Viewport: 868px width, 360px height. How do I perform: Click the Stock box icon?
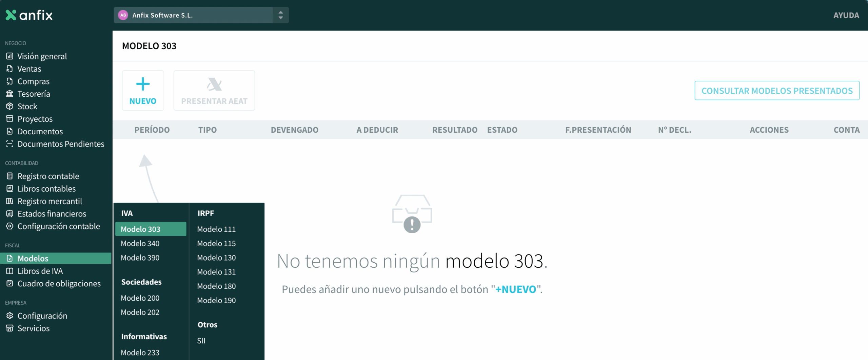point(9,106)
